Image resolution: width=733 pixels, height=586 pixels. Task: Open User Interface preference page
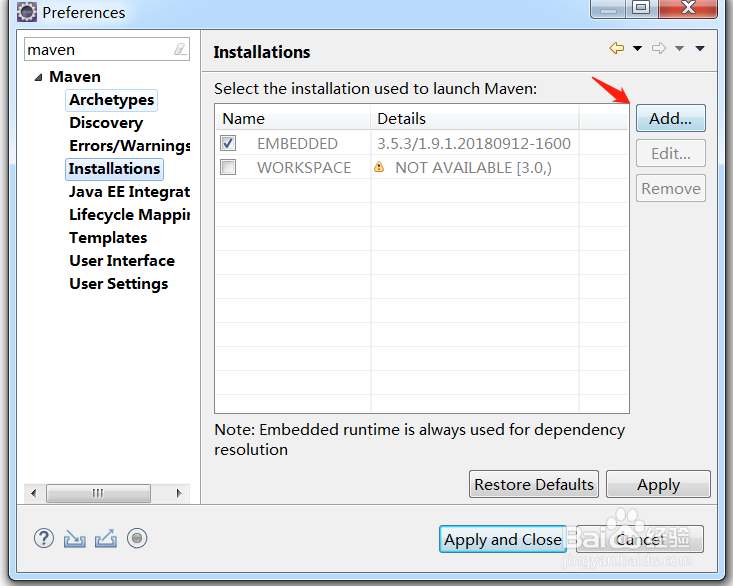point(122,261)
